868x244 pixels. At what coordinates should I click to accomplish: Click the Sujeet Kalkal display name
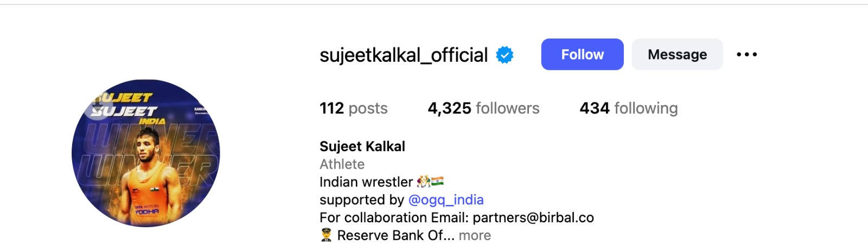[x=362, y=146]
